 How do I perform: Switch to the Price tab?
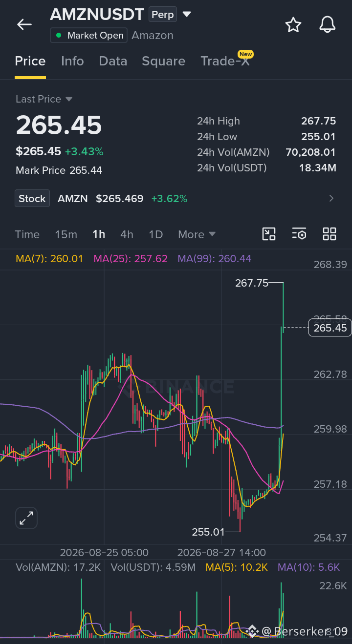(x=30, y=61)
